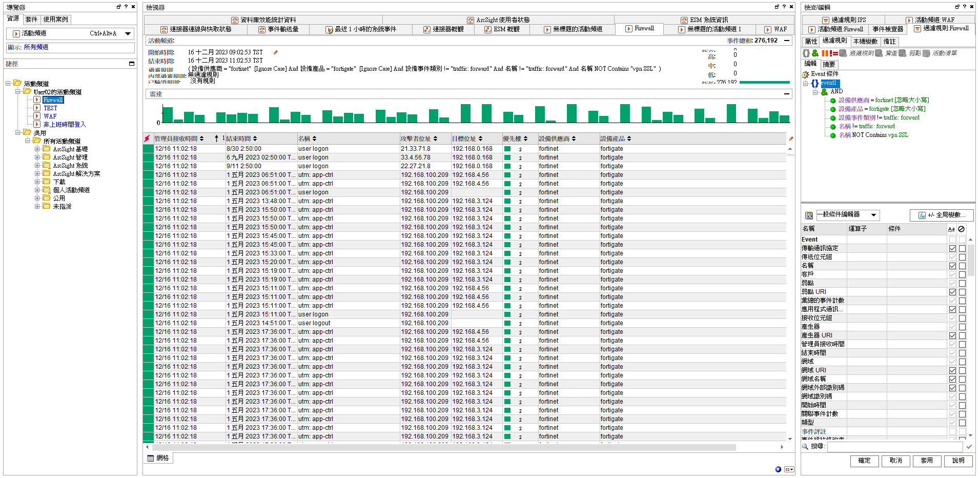This screenshot has height=478, width=980.
Task: Collapse the radar section using its minus button
Action: coord(787,94)
